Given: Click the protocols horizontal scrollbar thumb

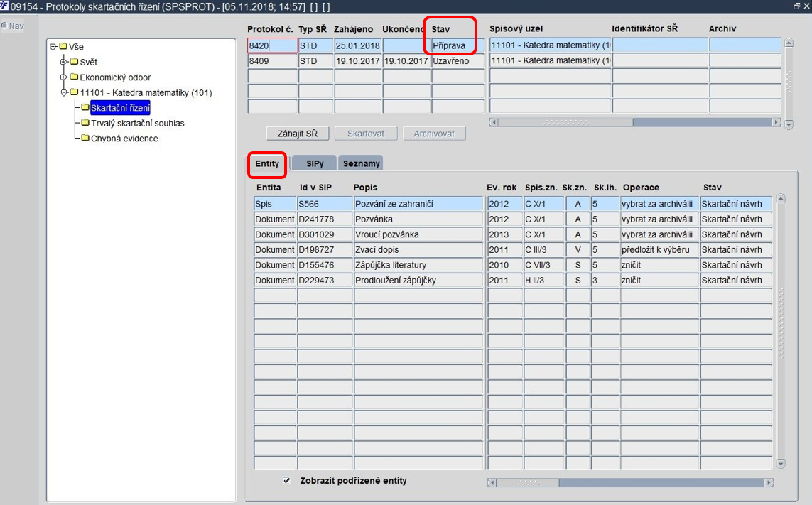Looking at the screenshot, I should [x=565, y=123].
